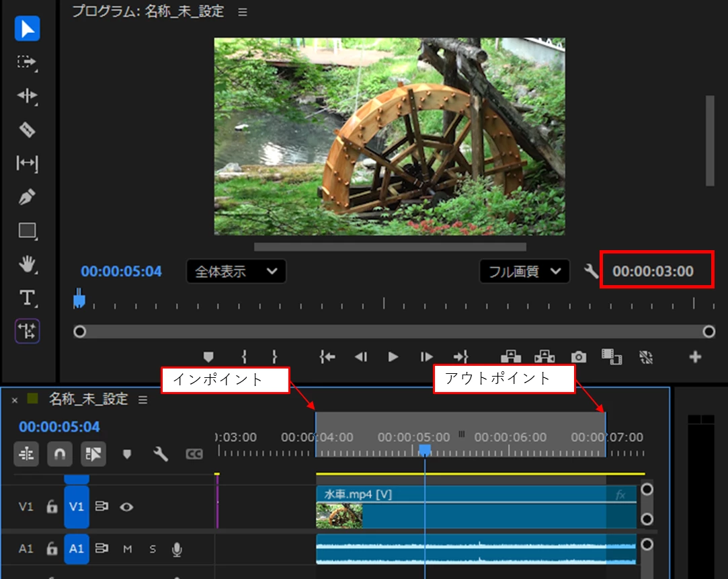Image resolution: width=728 pixels, height=579 pixels.
Task: Click the Export Frame camera icon
Action: click(x=579, y=356)
